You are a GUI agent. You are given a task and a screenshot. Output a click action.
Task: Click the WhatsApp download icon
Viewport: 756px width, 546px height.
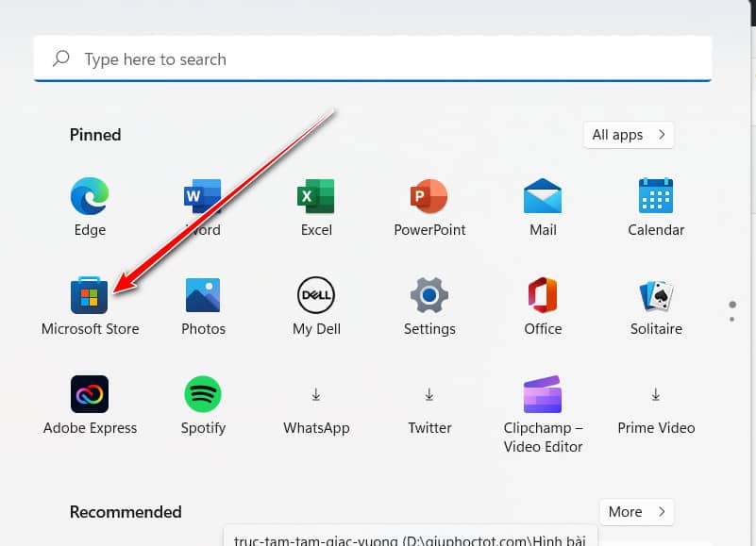click(316, 394)
